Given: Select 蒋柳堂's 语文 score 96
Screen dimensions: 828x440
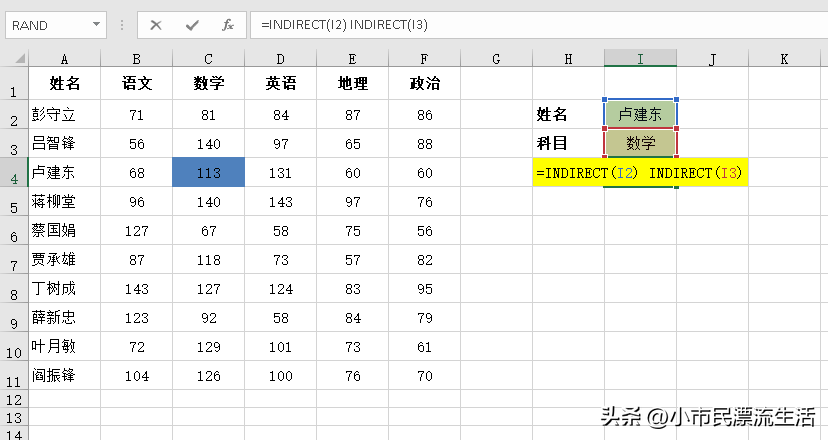Looking at the screenshot, I should click(136, 201).
